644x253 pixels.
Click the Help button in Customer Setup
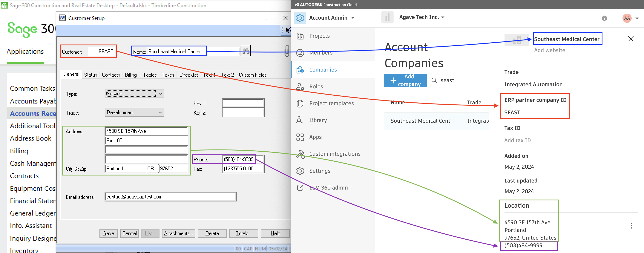(x=275, y=233)
